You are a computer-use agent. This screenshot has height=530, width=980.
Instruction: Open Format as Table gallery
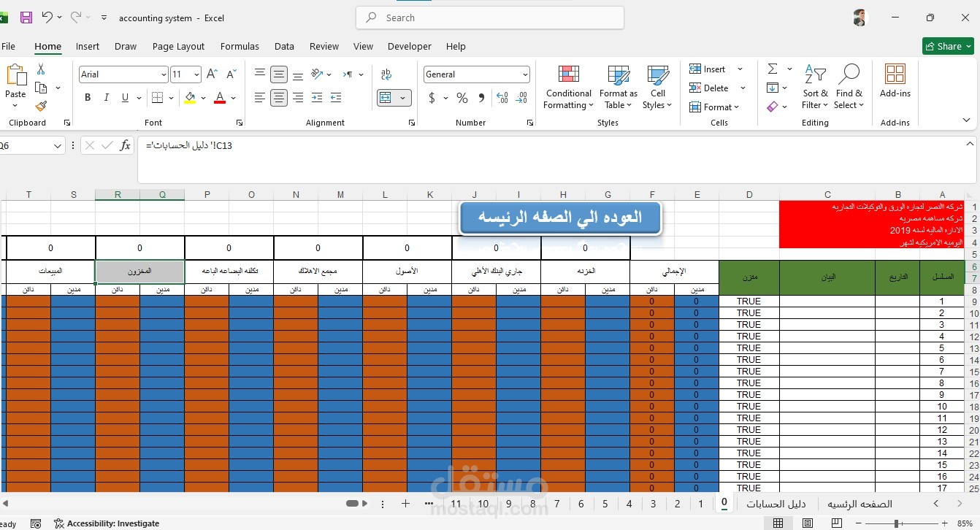[618, 88]
